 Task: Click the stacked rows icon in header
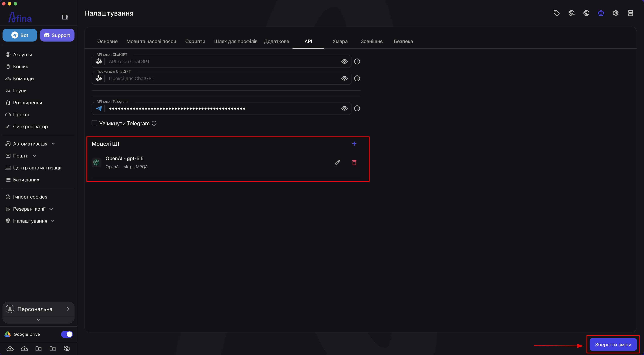click(x=631, y=13)
